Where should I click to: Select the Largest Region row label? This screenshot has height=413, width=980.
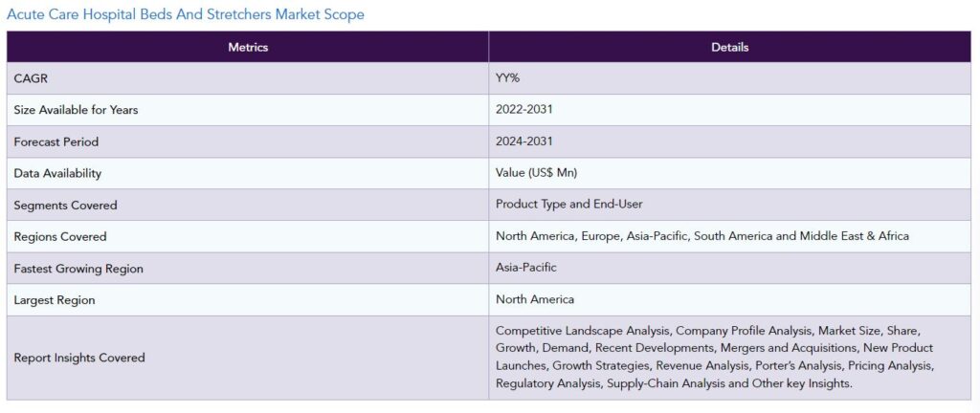(55, 300)
